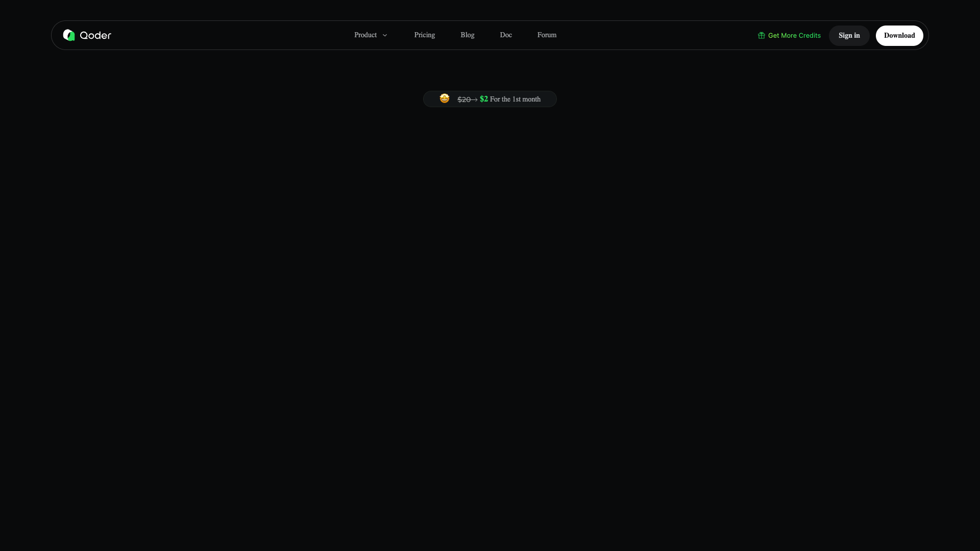Go to the Pricing page
Image resolution: width=980 pixels, height=551 pixels.
(x=425, y=35)
